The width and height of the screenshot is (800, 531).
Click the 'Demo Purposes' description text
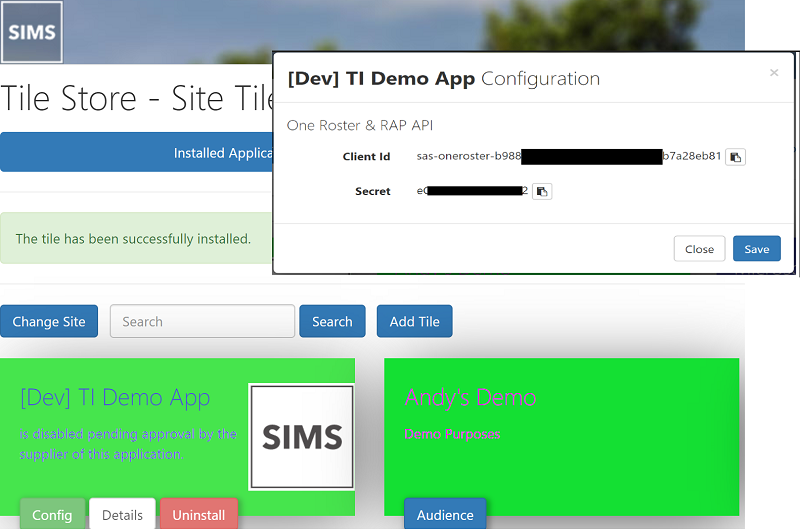[452, 434]
